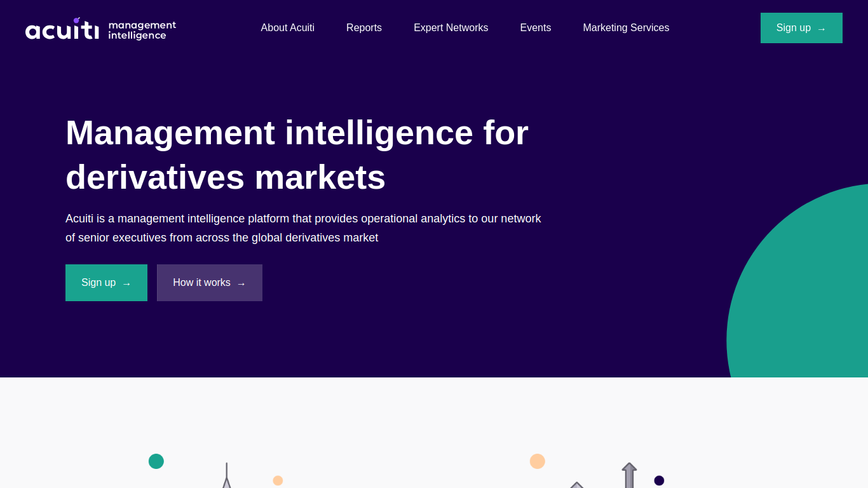The image size is (868, 488).
Task: Click the paragraph starting 'Acuiti is a management intelligence platform'
Action: [x=303, y=228]
